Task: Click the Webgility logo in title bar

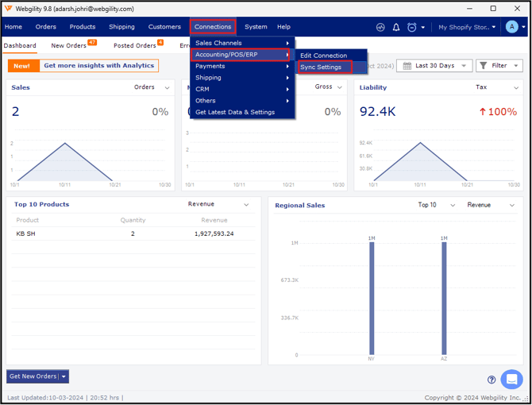Action: pos(9,8)
